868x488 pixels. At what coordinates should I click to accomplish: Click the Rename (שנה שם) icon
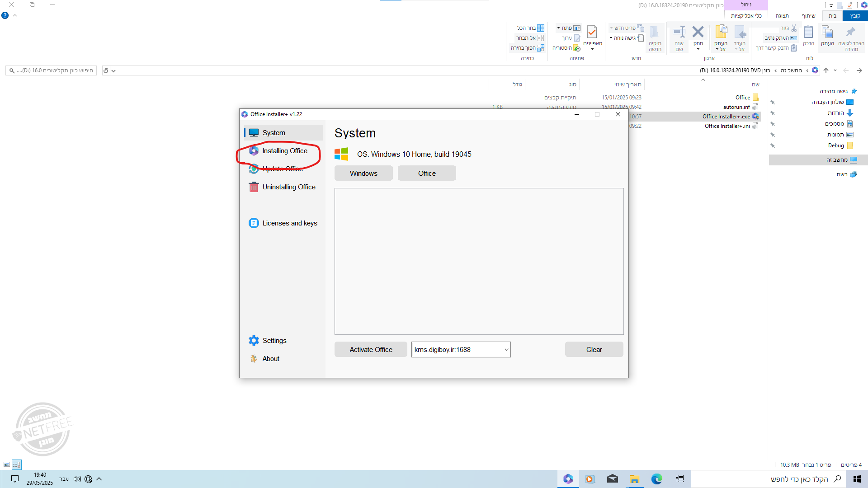679,38
